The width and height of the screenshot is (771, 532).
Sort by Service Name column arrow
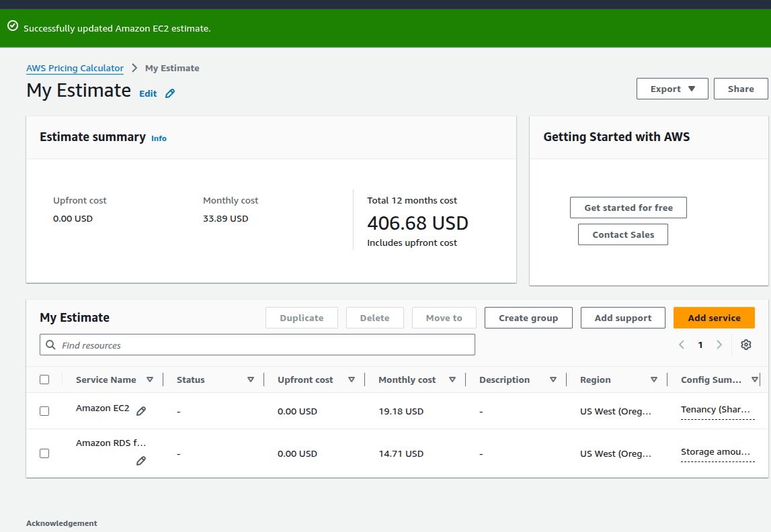click(150, 380)
